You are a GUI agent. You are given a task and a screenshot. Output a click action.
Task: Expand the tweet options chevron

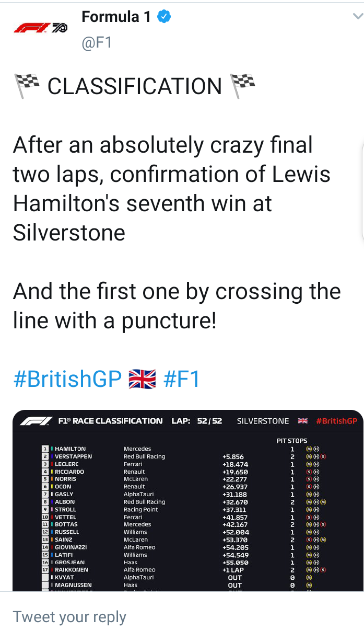(x=358, y=17)
